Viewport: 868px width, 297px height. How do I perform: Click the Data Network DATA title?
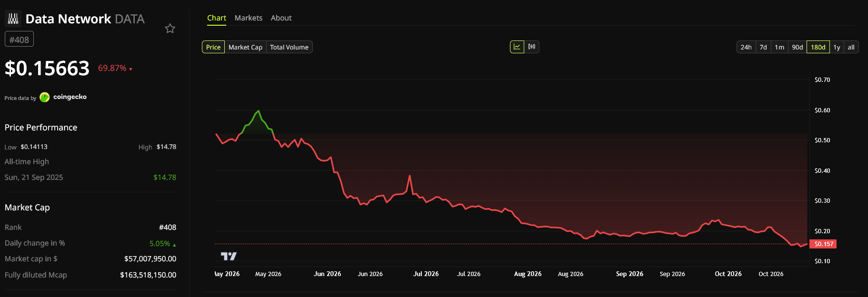coord(85,19)
